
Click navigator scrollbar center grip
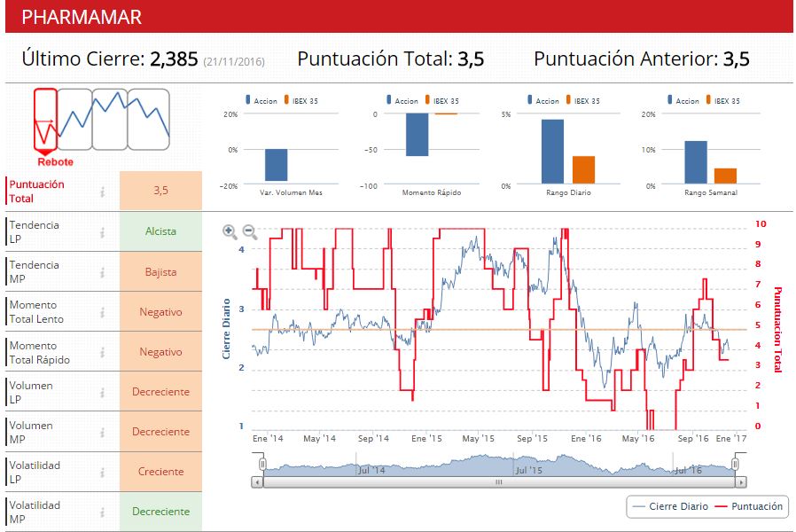pyautogui.click(x=499, y=481)
